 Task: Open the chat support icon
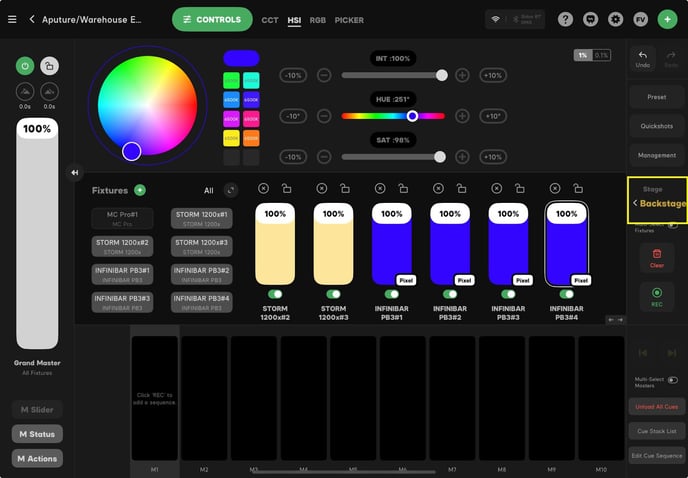[x=590, y=20]
